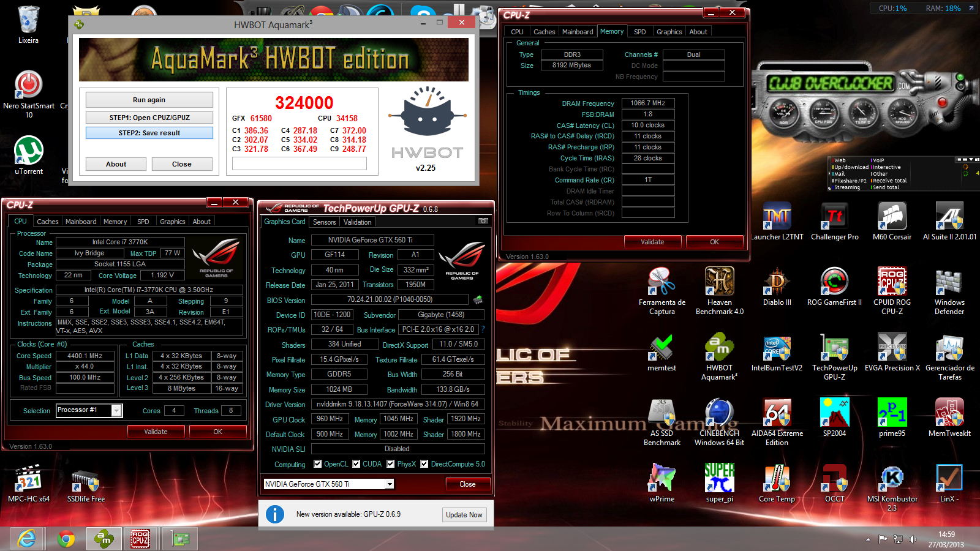
Task: Launch IntelBurnTestV2 from the desktop
Action: [x=777, y=353]
